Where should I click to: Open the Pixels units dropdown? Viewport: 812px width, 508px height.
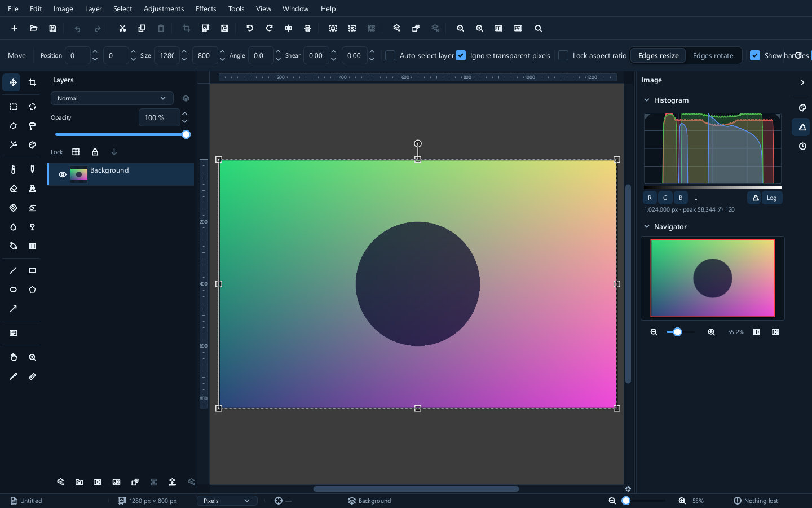(227, 501)
